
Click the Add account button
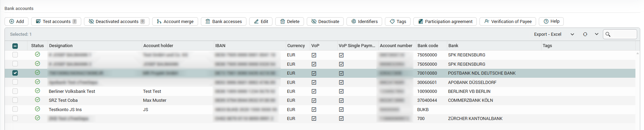click(x=16, y=21)
